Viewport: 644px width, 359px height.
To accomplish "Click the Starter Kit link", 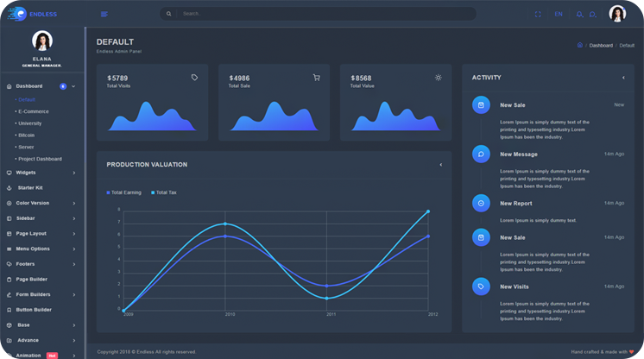I will [x=30, y=187].
